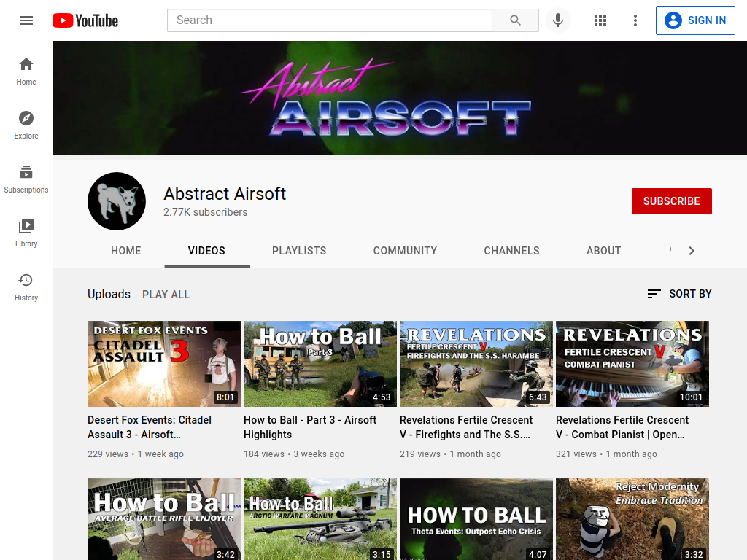Screen dimensions: 747x560
Task: Expand the Sort By dropdown
Action: (679, 294)
